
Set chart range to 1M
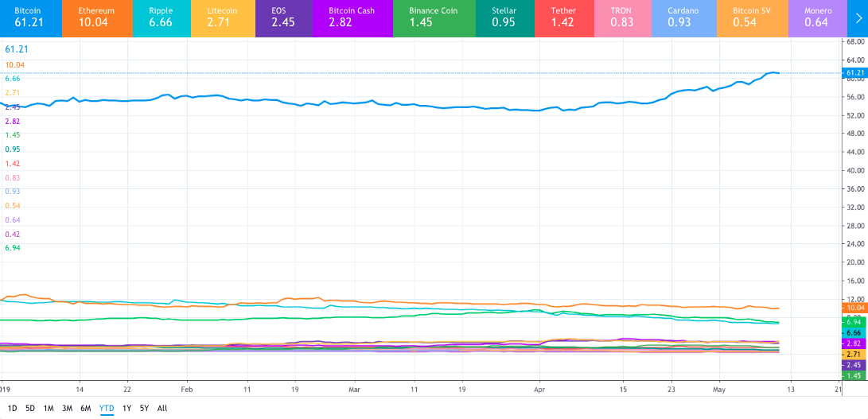tap(49, 409)
